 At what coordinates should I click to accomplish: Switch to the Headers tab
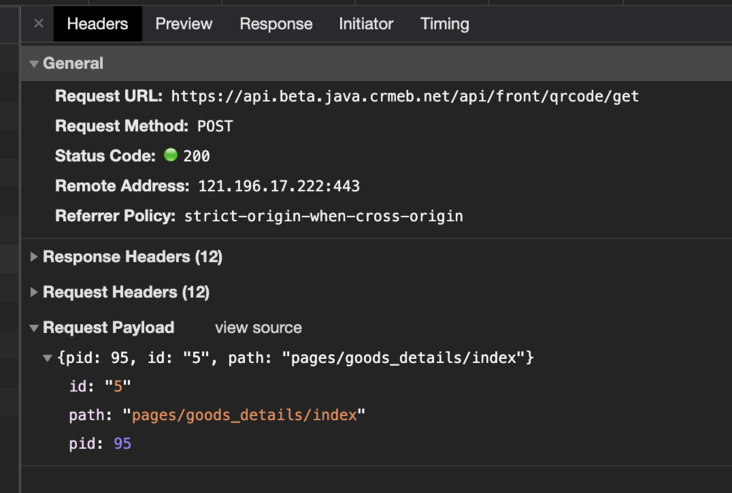point(97,23)
